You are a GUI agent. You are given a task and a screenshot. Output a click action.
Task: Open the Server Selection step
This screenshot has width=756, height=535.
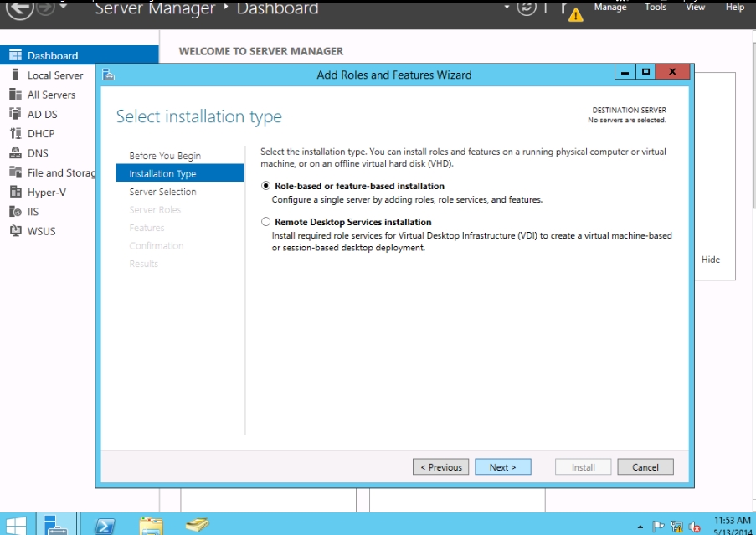(162, 192)
